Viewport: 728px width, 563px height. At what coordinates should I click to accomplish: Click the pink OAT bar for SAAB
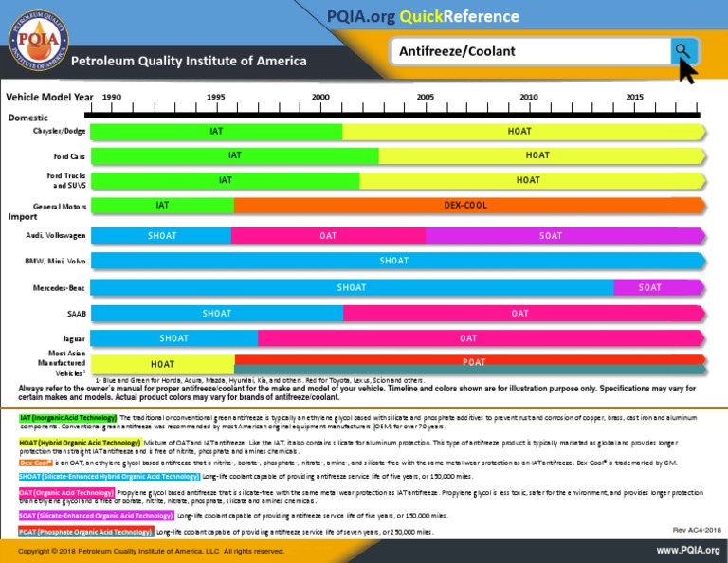tap(524, 314)
